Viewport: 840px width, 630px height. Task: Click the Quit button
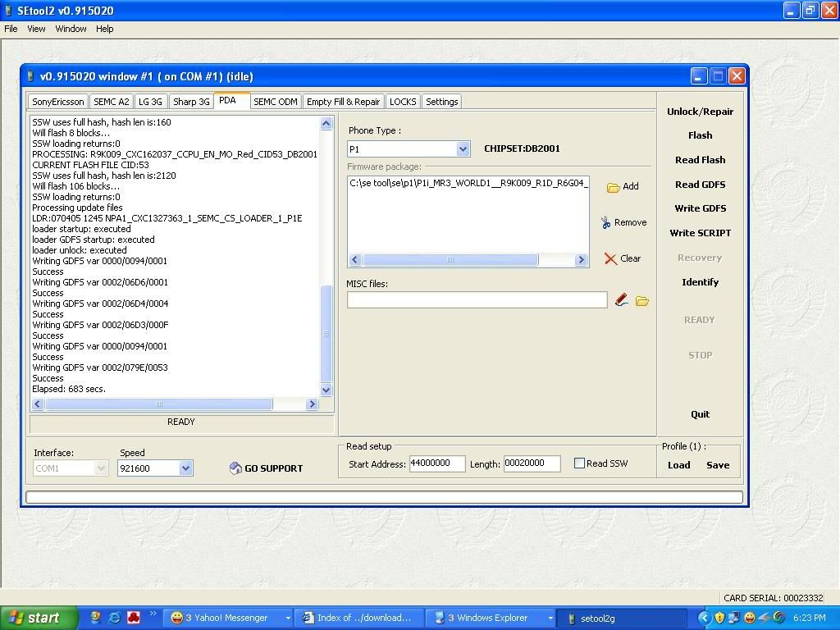(x=701, y=414)
